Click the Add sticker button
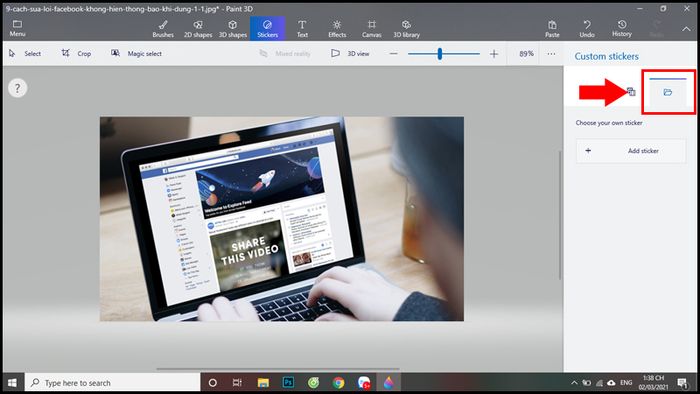 [x=631, y=151]
